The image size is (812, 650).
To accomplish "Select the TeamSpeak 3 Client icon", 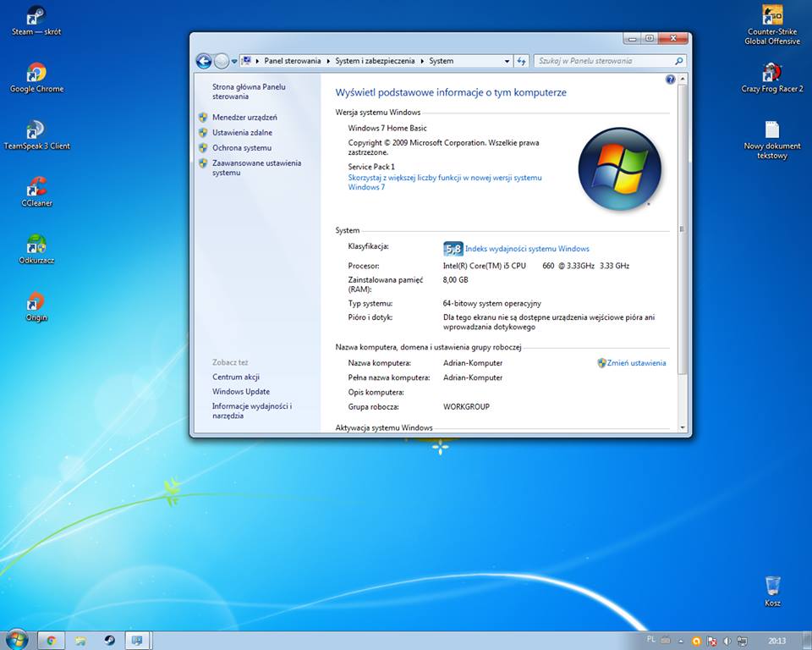I will click(x=36, y=130).
